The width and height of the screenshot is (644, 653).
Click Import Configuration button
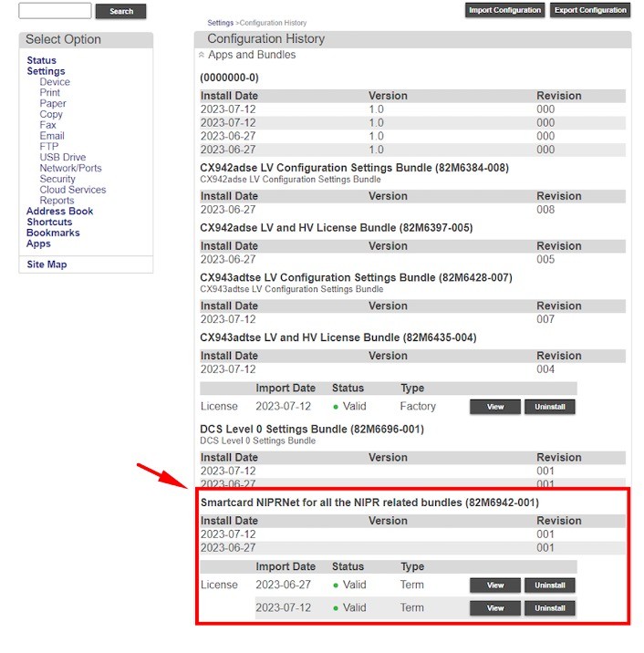pyautogui.click(x=504, y=10)
